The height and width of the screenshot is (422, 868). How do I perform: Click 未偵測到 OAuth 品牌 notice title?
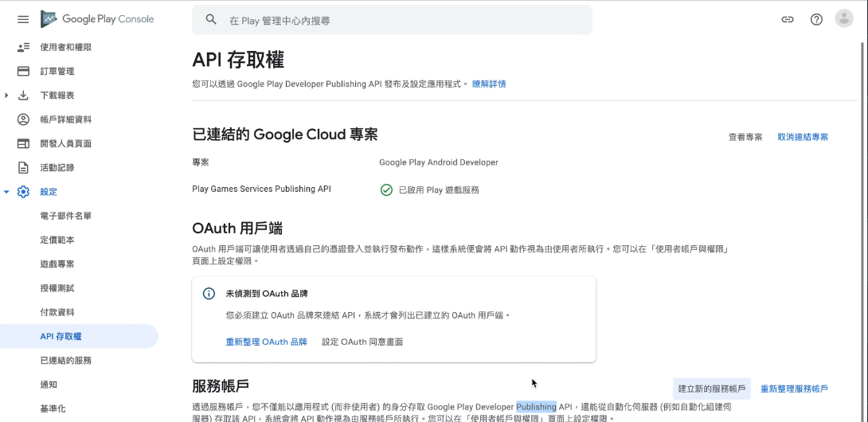click(x=266, y=294)
